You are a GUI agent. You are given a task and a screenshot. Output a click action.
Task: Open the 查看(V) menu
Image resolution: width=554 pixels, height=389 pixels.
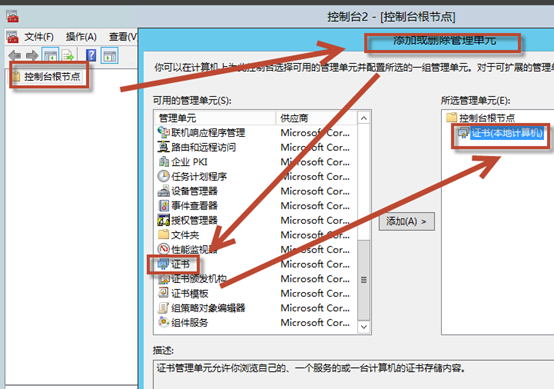coord(123,37)
